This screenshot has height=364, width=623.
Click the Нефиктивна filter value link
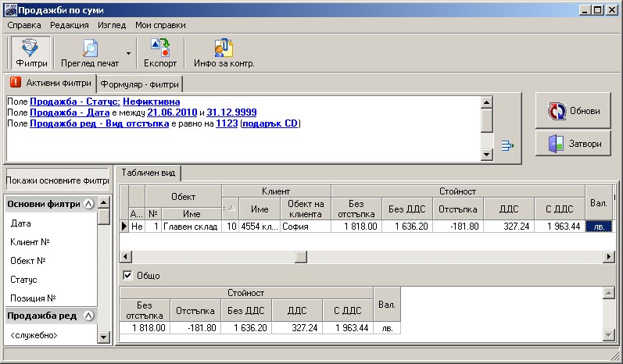151,102
